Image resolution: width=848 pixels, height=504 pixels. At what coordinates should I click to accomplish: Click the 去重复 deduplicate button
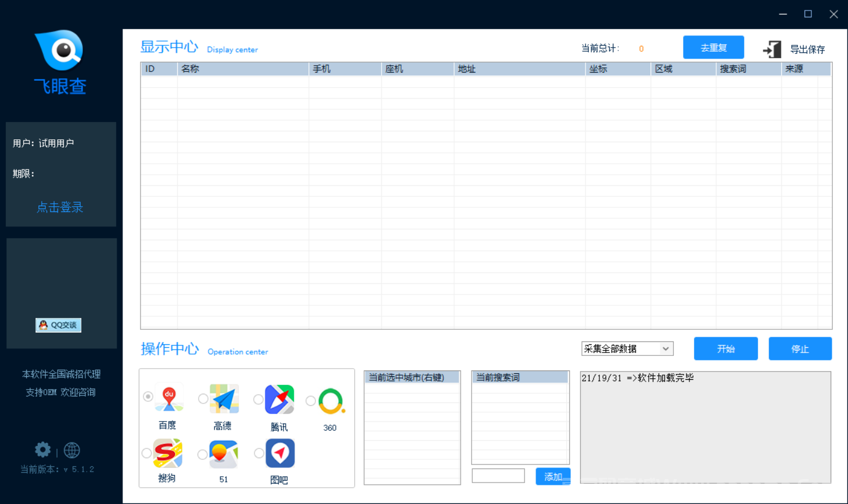point(713,47)
